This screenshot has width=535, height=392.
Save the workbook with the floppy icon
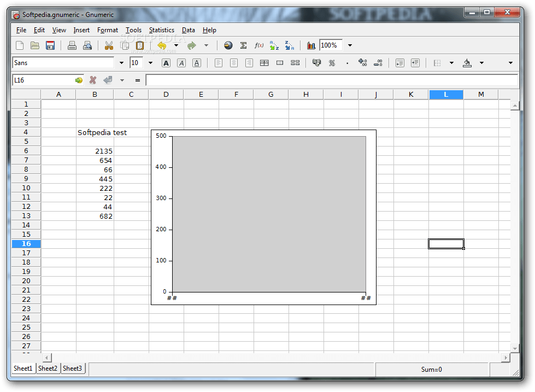(x=50, y=45)
